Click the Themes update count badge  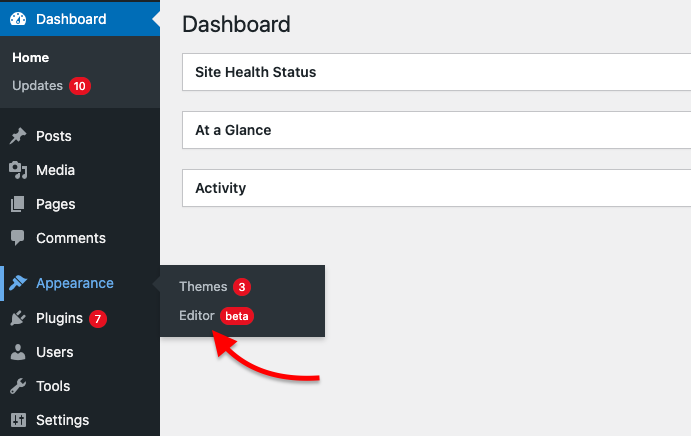pyautogui.click(x=242, y=287)
